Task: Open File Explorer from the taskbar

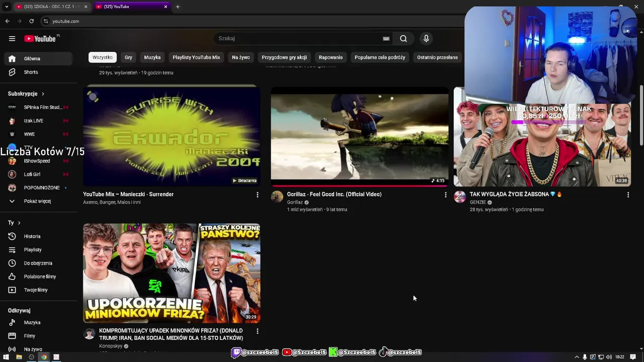Action: pos(19,357)
